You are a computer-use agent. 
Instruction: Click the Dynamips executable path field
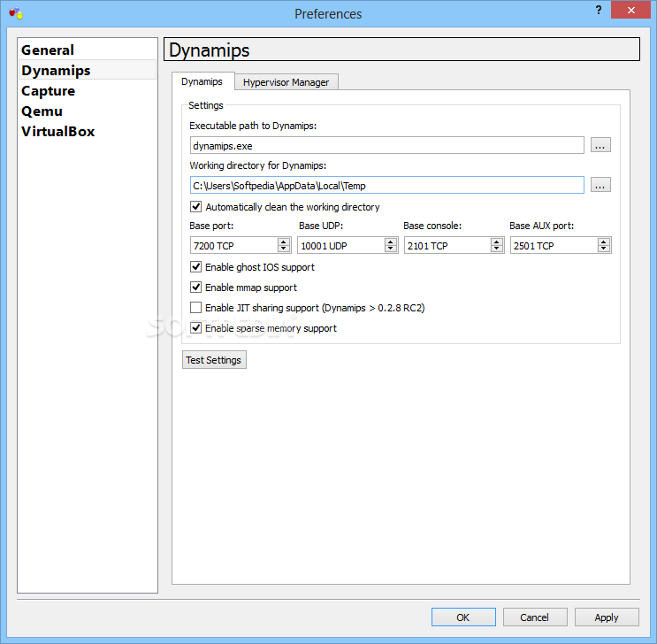tap(386, 145)
